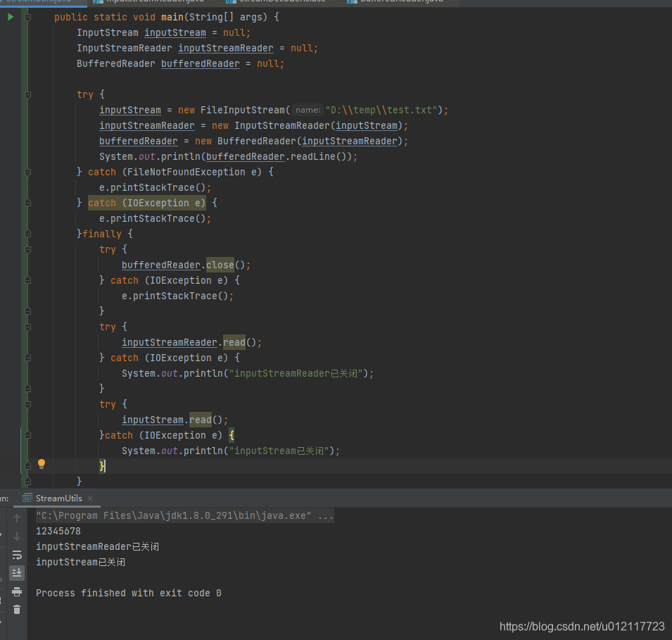Screen dimensions: 672x640
Task: Print the Run console output
Action: tap(17, 592)
